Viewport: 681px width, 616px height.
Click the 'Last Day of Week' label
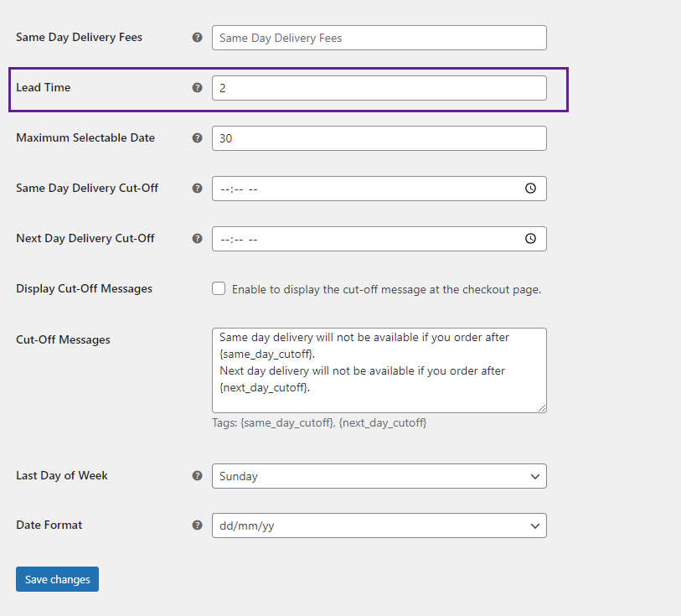pyautogui.click(x=62, y=476)
